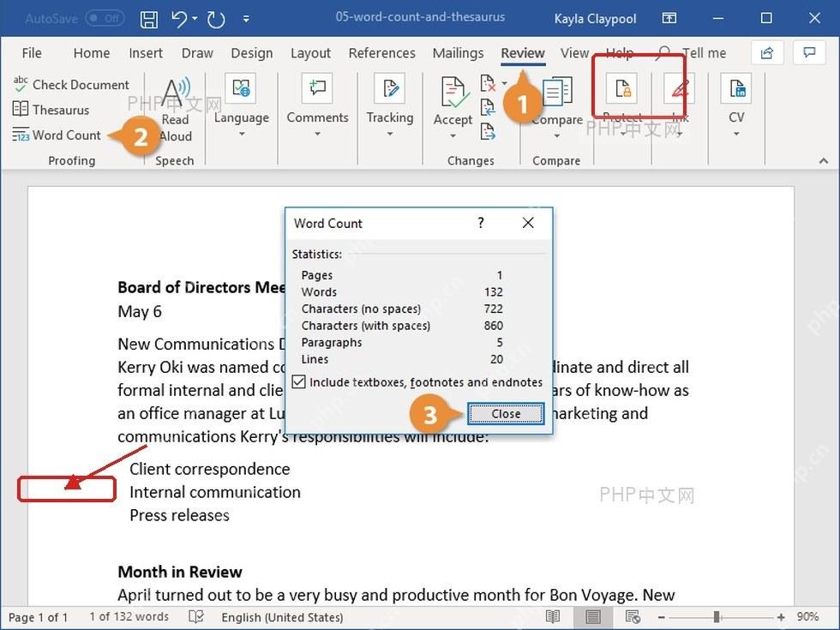
Task: Open Customize Quick Access Toolbar arrow
Action: tap(246, 19)
